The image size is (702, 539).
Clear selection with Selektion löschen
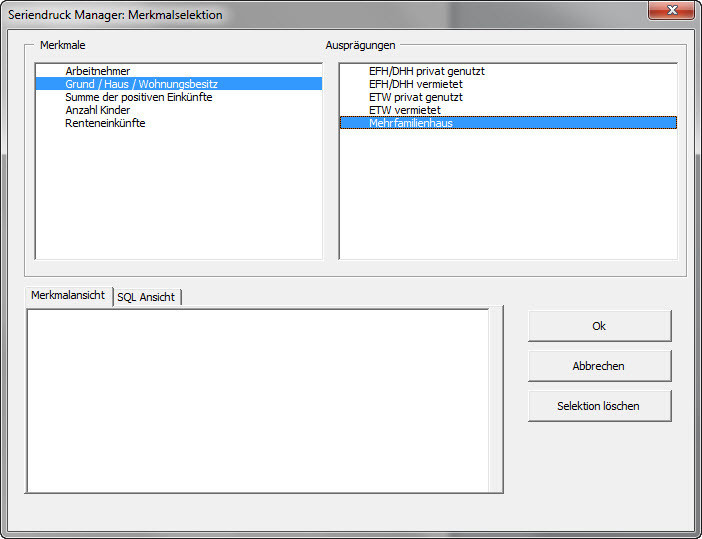tap(599, 406)
